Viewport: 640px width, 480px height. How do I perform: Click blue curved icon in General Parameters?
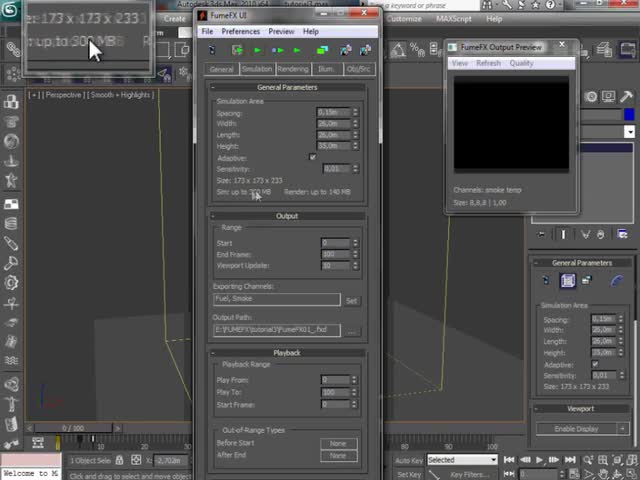[617, 280]
